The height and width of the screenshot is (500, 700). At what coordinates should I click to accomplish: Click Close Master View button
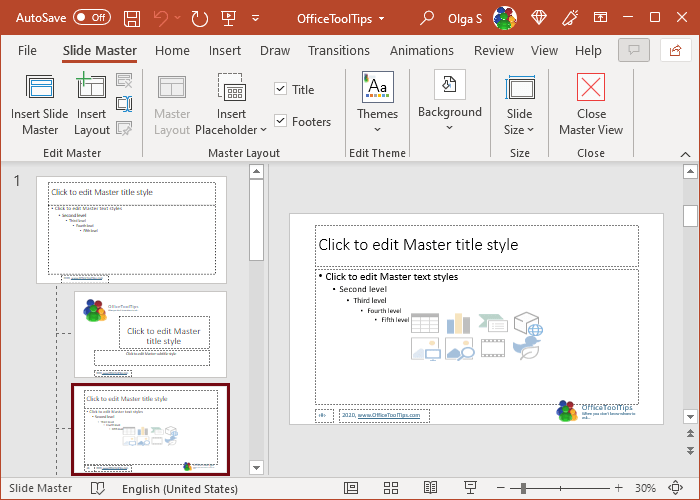coord(591,105)
